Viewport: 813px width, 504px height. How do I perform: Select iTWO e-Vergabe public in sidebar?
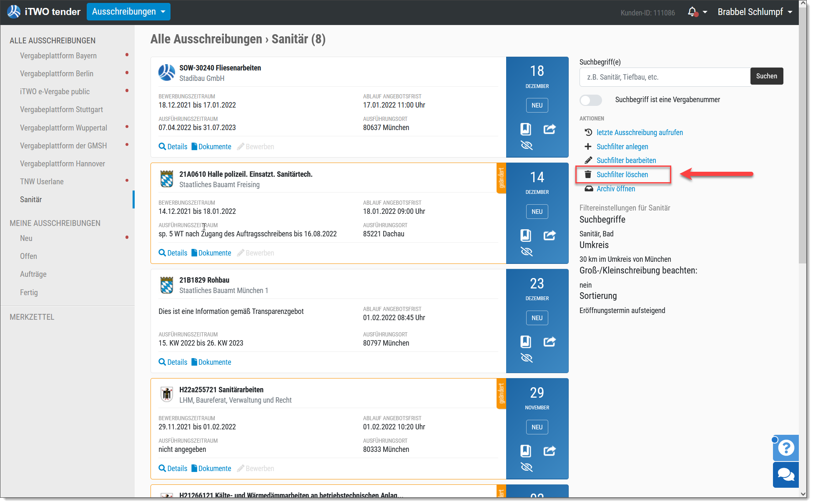pos(55,92)
